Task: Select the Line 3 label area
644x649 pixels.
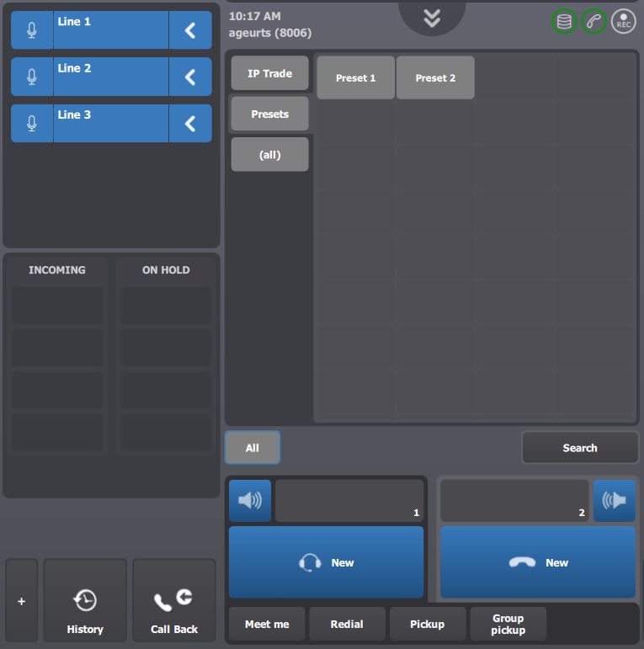Action: click(x=111, y=124)
